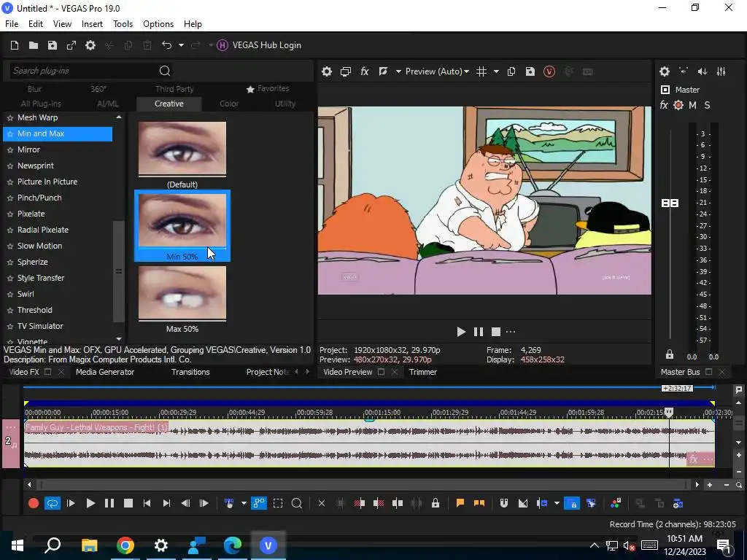747x560 pixels.
Task: Open overlays dropdown arrow beside grid
Action: coord(496,71)
